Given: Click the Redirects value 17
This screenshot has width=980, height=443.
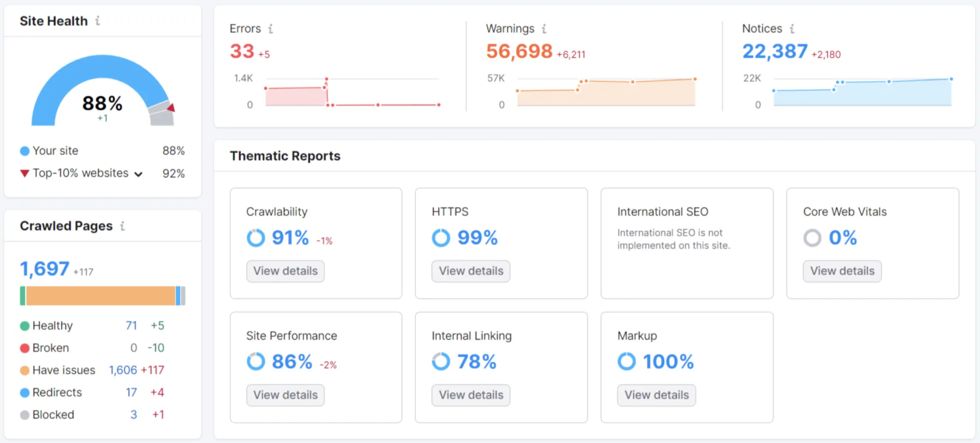Looking at the screenshot, I should 131,393.
